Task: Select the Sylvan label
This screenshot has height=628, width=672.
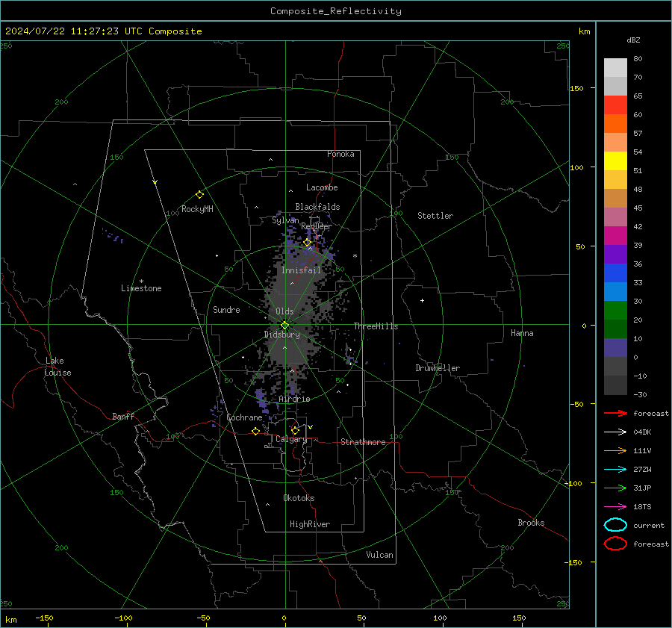Action: pos(285,220)
